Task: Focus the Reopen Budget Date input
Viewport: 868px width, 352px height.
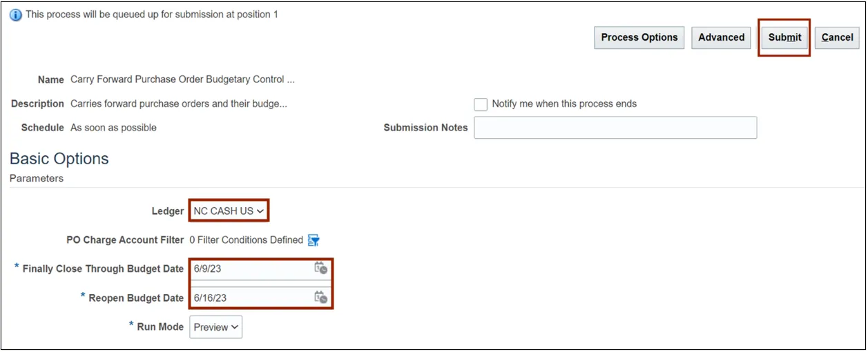Action: click(x=250, y=298)
